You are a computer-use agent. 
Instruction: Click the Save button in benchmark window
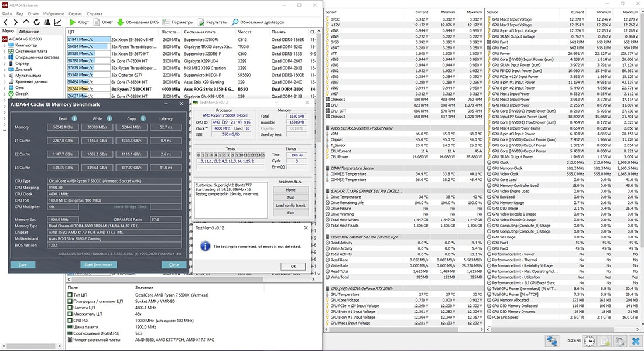pyautogui.click(x=23, y=265)
